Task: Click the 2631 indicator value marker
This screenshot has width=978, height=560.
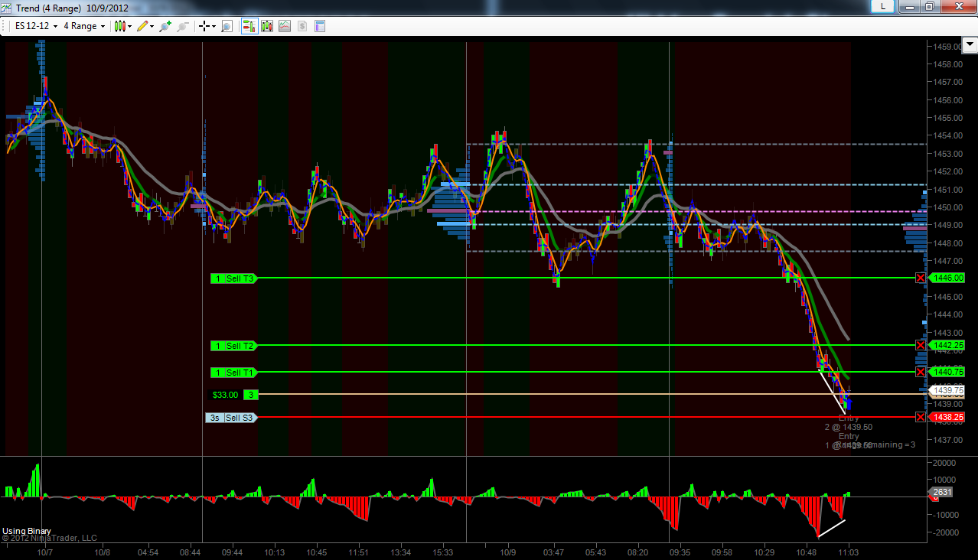Action: 942,493
